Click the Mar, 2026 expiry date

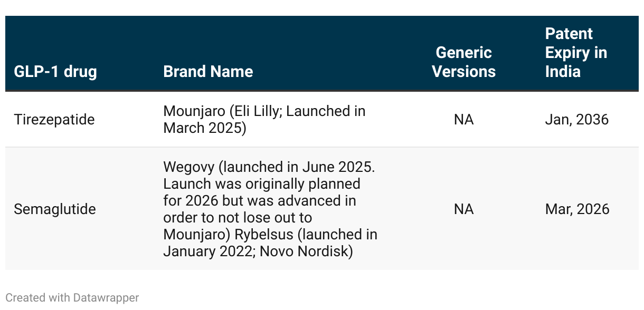[577, 209]
